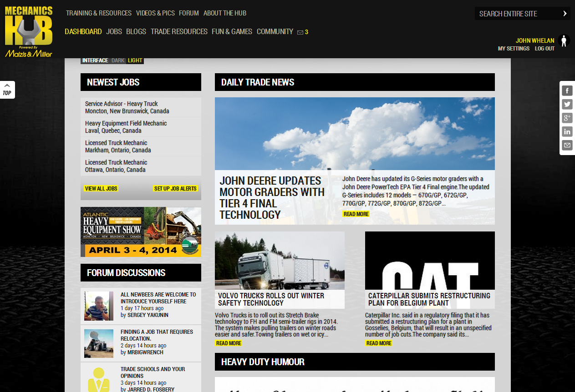
Task: Open Trade Schools and Your Opinions thread
Action: (x=153, y=372)
